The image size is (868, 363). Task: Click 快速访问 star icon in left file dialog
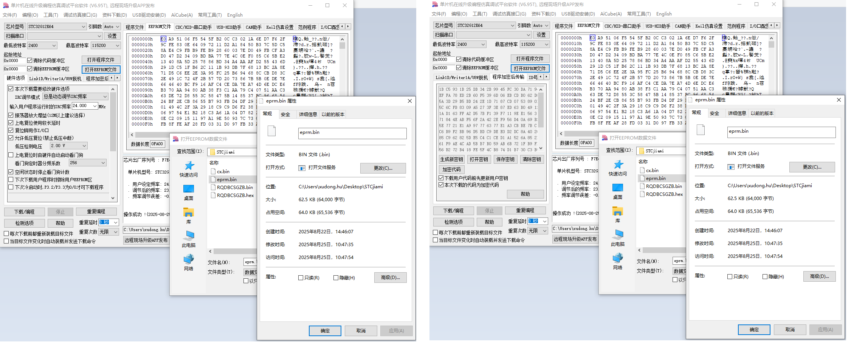[189, 166]
